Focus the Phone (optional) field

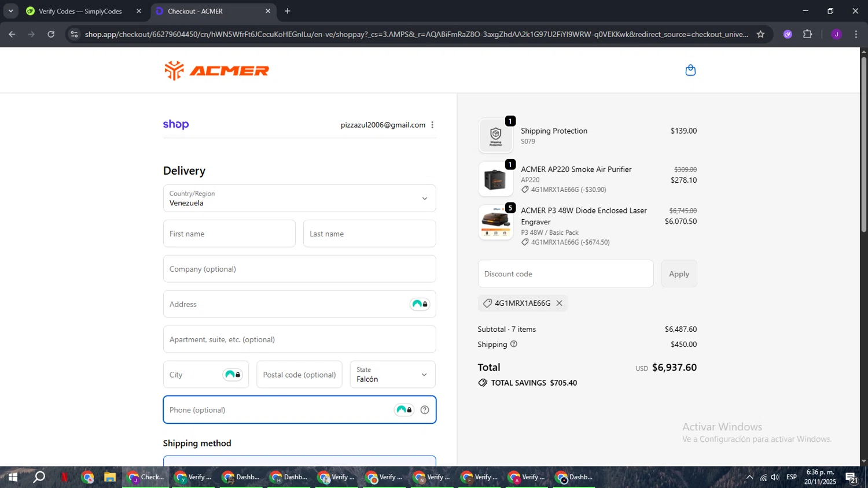299,410
